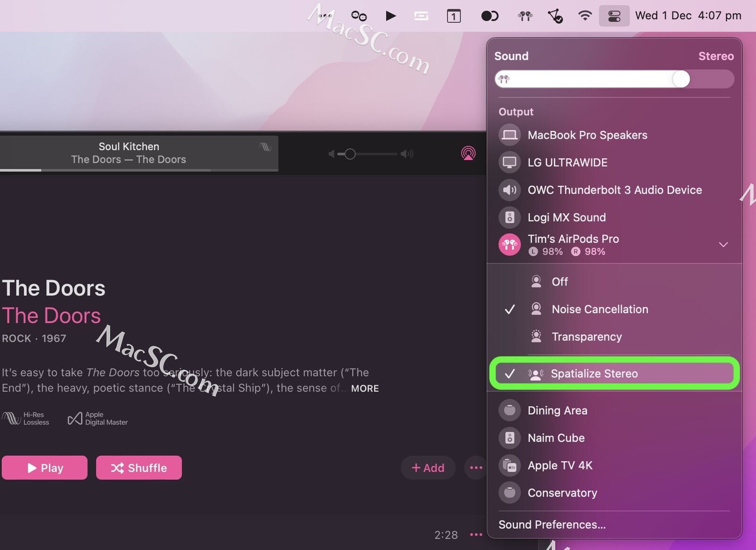Screen dimensions: 756x550
Task: Choose the Conservatory HomePod icon
Action: [509, 493]
